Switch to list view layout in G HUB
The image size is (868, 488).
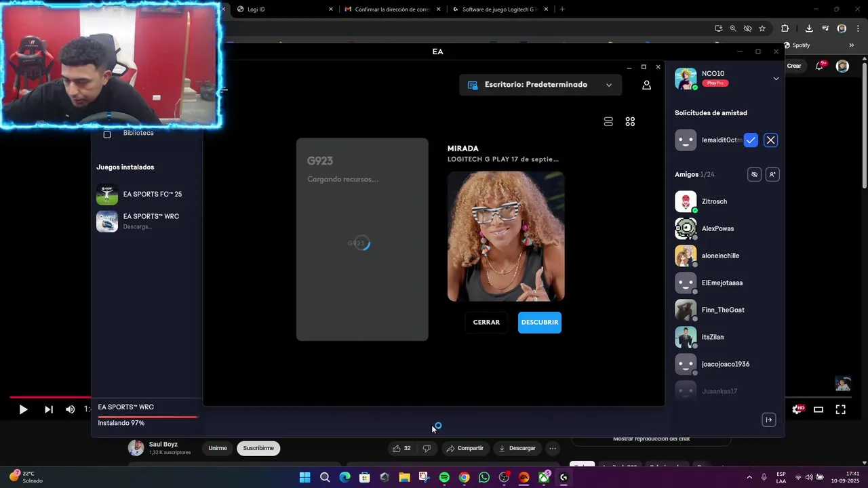(608, 121)
